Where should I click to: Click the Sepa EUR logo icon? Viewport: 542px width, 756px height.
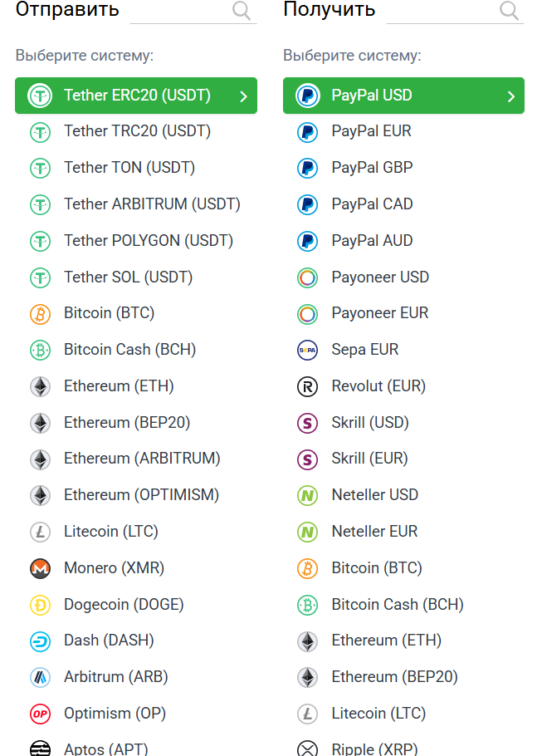[x=307, y=350]
